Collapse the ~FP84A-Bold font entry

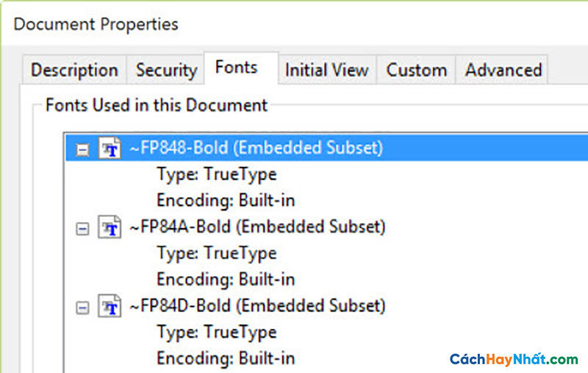click(x=82, y=229)
